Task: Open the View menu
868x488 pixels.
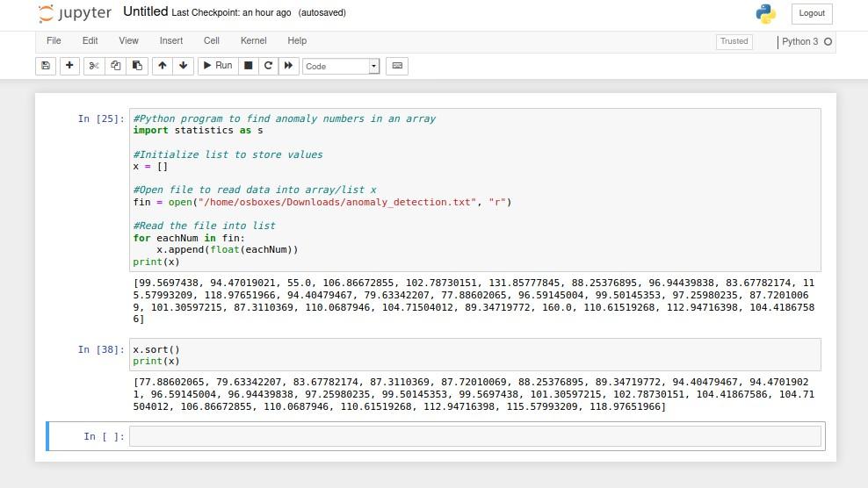Action: pos(128,41)
